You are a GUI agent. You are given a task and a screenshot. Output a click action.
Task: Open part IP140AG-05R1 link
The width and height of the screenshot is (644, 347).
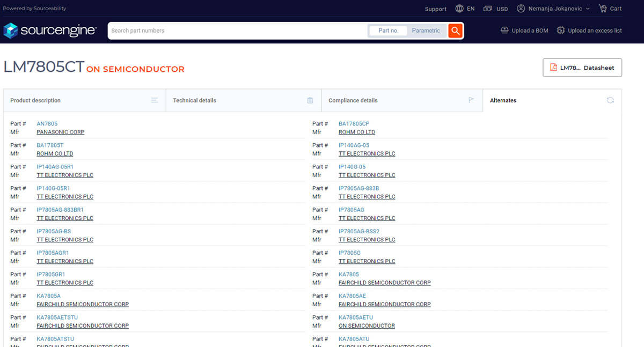[55, 167]
